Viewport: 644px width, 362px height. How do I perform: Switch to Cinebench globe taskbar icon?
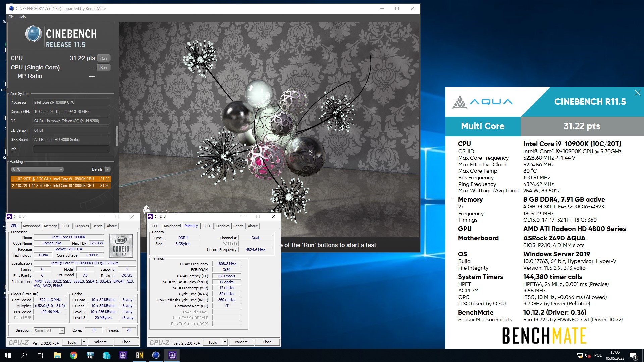156,355
